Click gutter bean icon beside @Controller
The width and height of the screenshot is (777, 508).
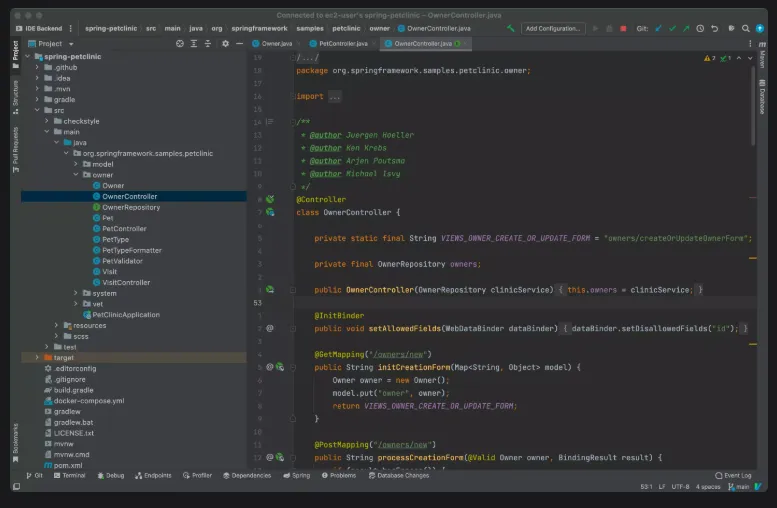pos(270,199)
